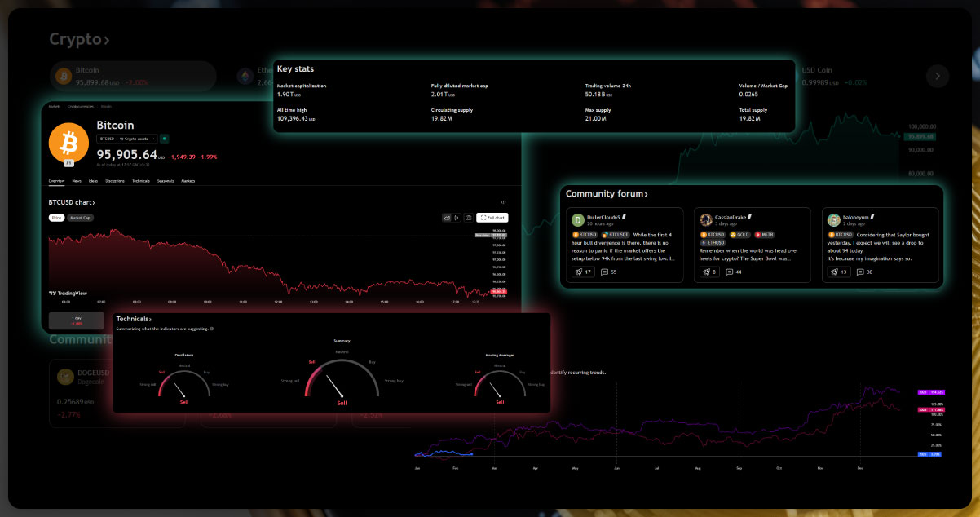Open BTCUSD chart heading link
Screen dimensions: 980x517
pyautogui.click(x=72, y=202)
